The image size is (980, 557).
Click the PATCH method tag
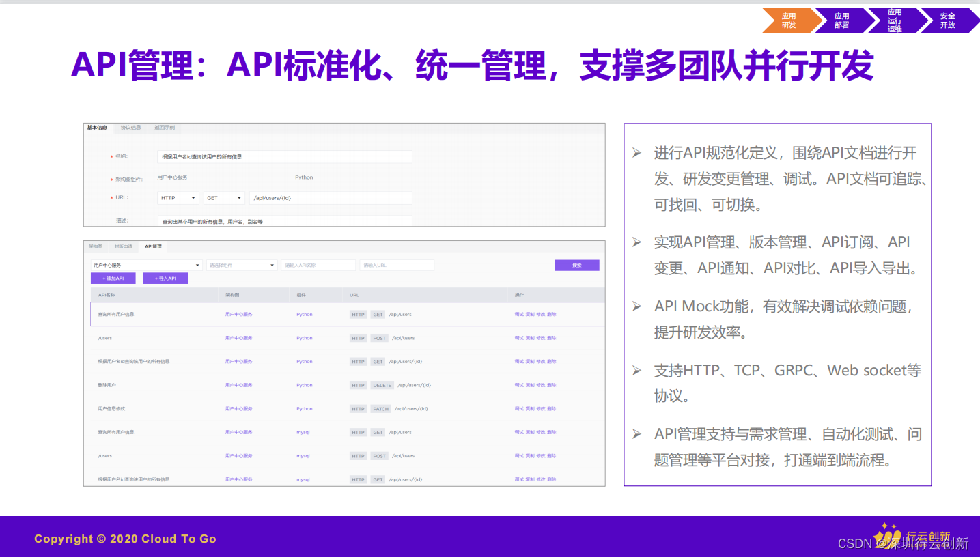(x=381, y=409)
